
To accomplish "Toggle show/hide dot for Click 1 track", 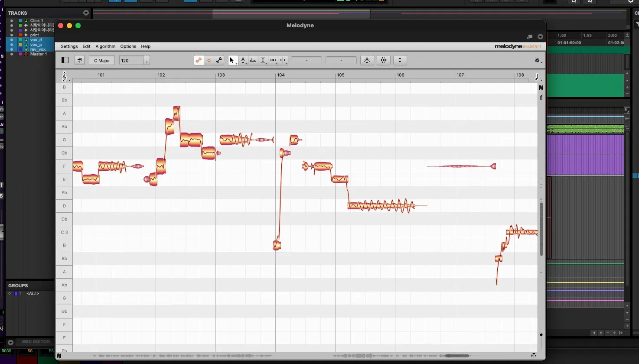I will [12, 21].
